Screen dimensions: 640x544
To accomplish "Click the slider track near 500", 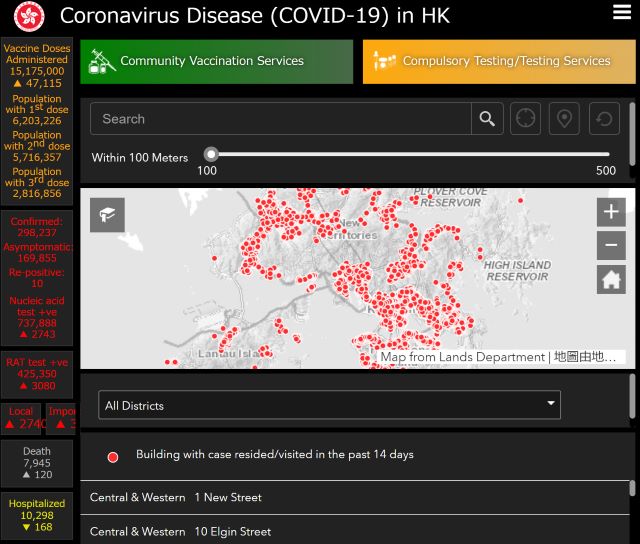I will 604,154.
